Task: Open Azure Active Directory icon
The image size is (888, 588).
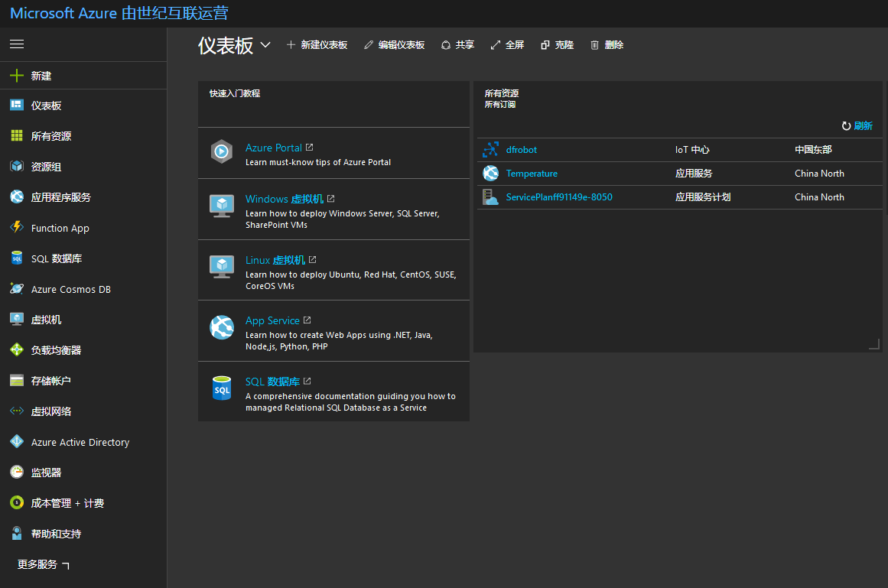Action: coord(17,442)
